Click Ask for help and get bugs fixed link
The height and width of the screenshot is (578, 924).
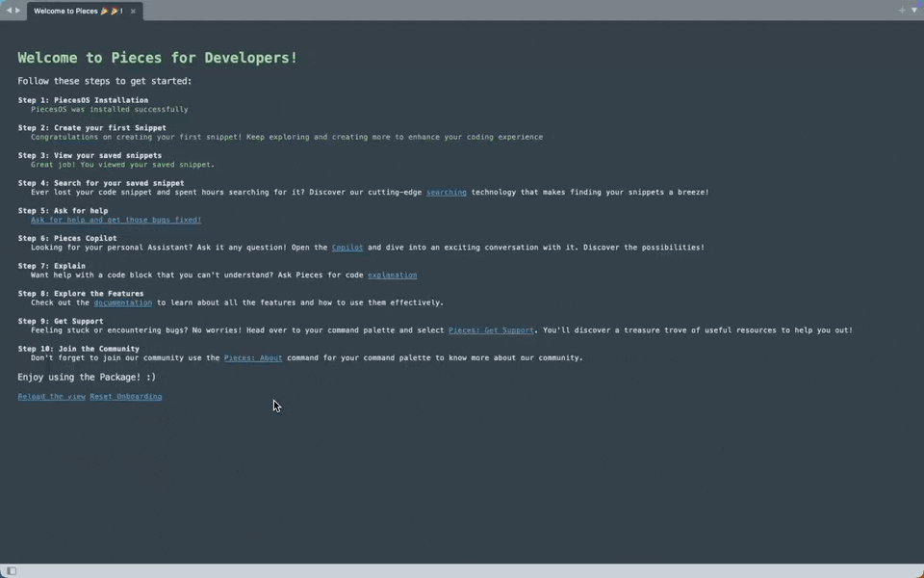(116, 220)
